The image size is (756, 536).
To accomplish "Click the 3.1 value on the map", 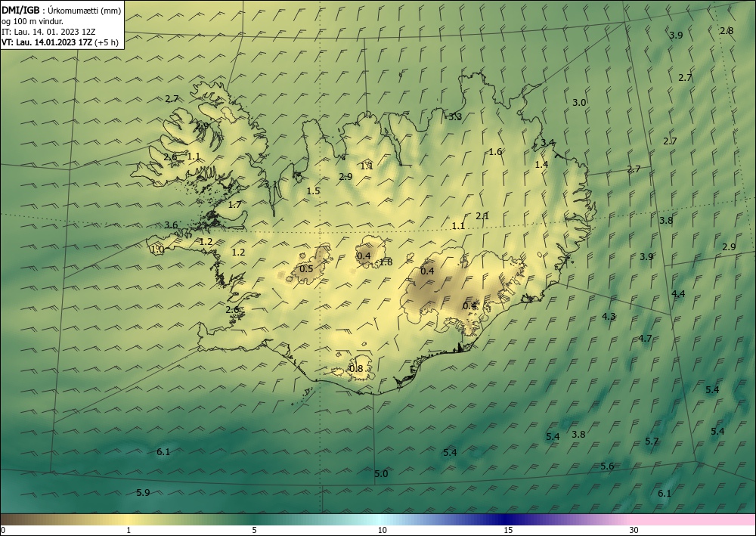I will [x=271, y=184].
